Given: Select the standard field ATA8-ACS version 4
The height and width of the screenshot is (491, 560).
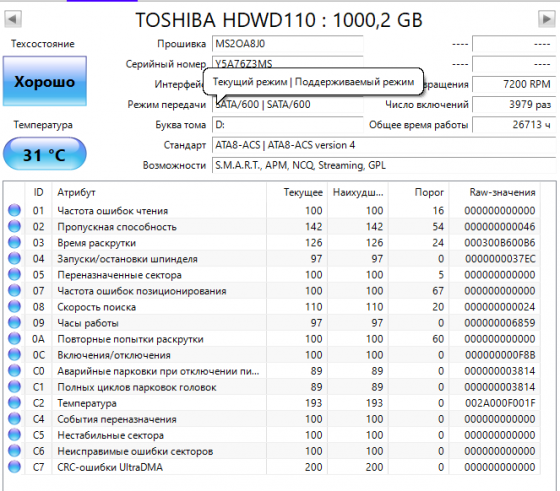Looking at the screenshot, I should click(x=384, y=145).
